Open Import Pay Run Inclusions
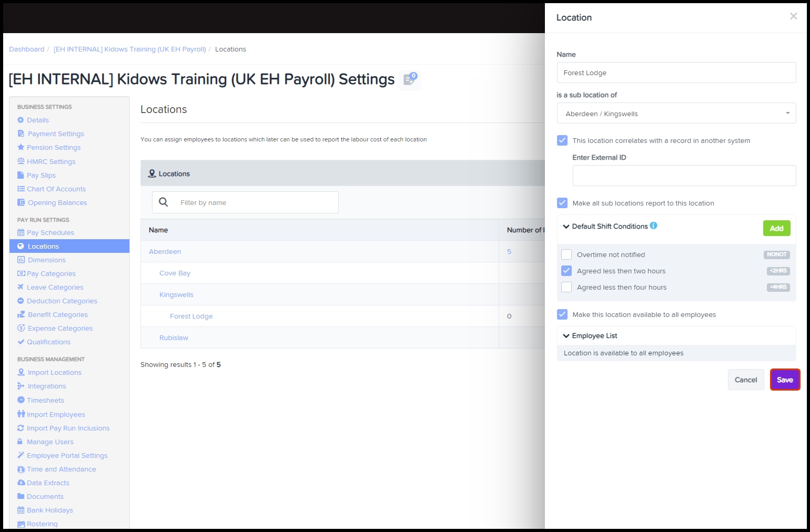 (x=68, y=428)
